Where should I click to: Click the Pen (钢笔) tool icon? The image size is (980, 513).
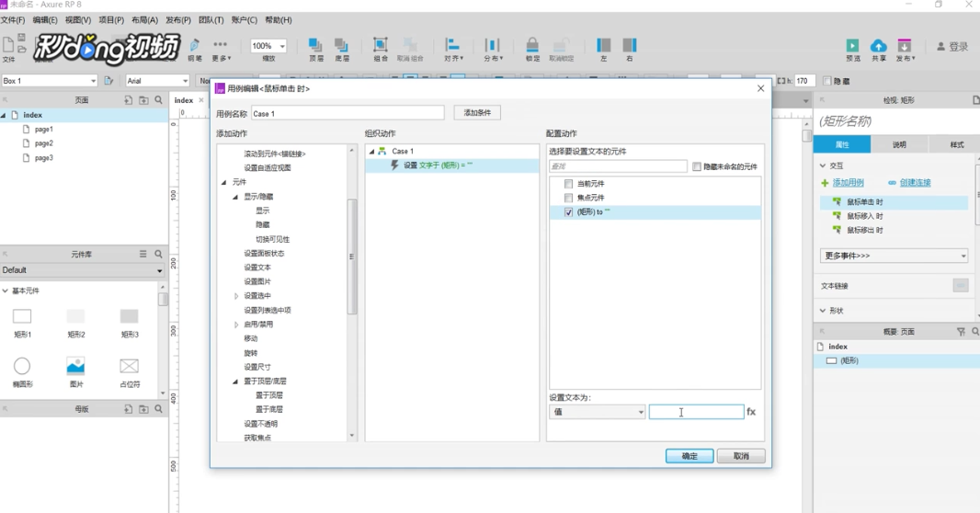[194, 45]
